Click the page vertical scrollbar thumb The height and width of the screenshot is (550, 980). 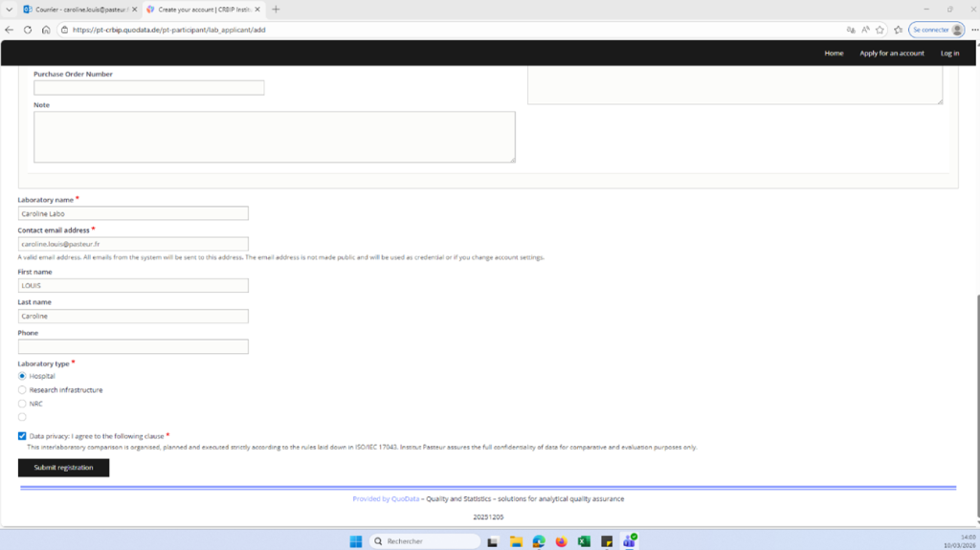click(x=977, y=407)
